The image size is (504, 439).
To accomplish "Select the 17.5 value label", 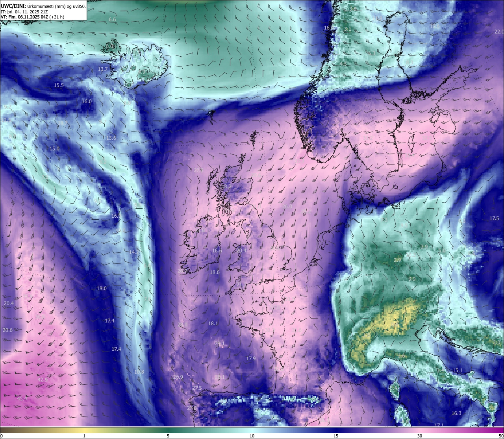I will [x=494, y=218].
